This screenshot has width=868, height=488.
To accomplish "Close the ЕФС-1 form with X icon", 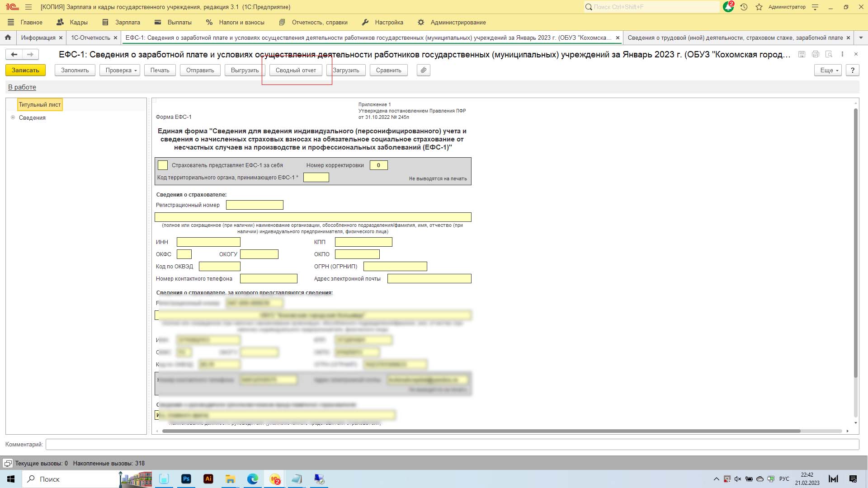I will [856, 54].
